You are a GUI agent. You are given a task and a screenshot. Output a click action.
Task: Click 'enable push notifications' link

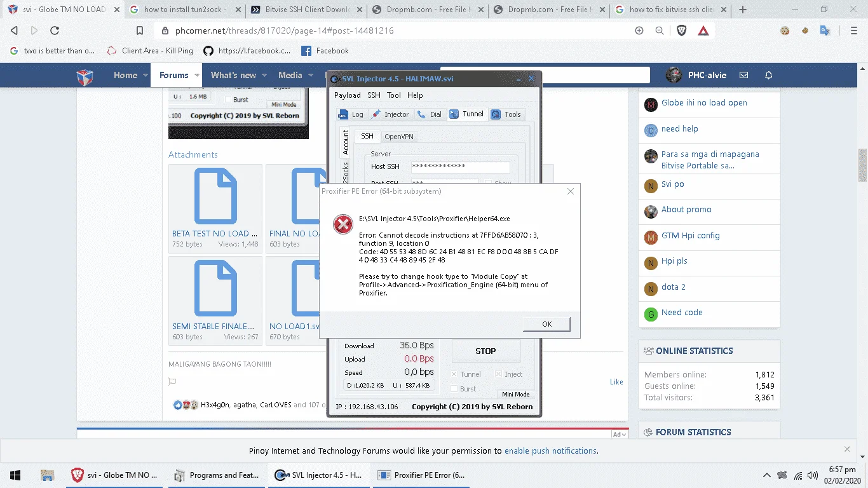[550, 451]
